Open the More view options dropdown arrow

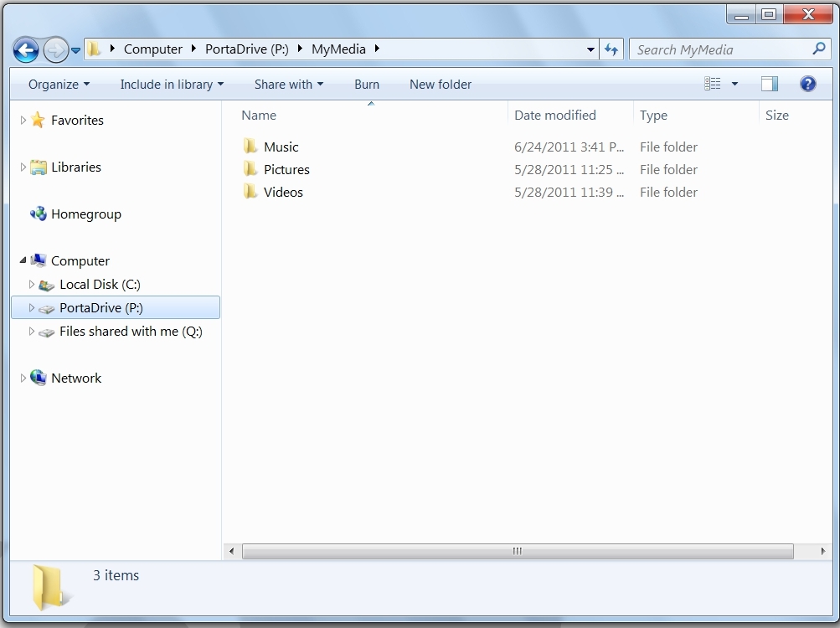coord(735,84)
